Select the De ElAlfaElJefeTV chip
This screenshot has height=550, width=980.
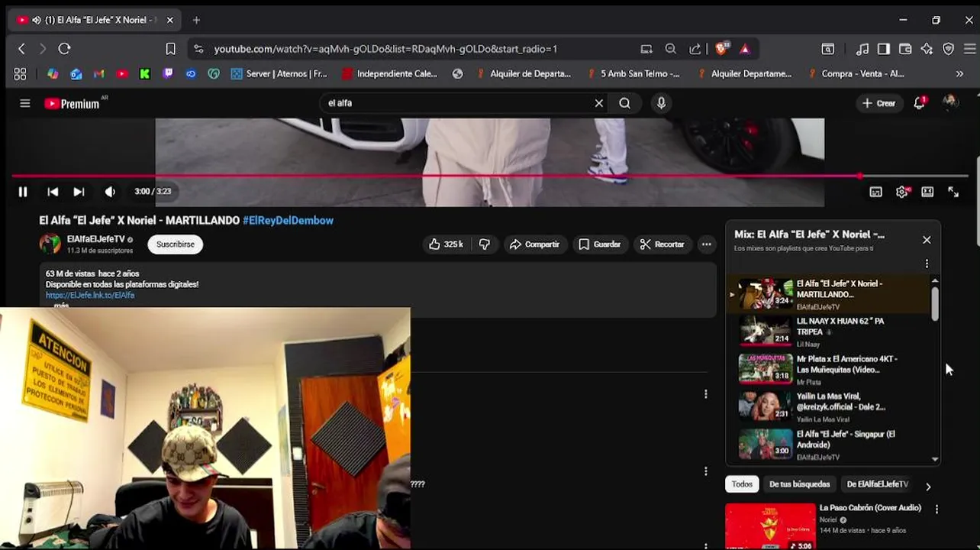pyautogui.click(x=877, y=484)
